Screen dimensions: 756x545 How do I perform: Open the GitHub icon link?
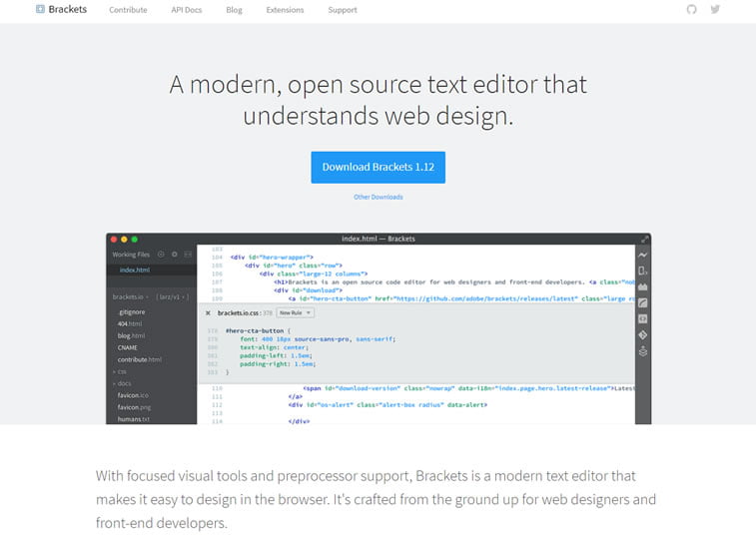click(x=691, y=9)
